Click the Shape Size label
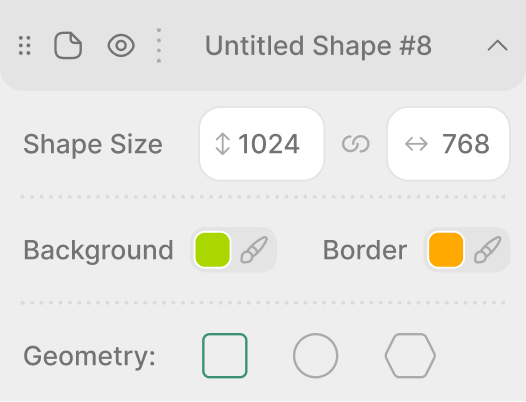The image size is (526, 402). click(x=93, y=144)
